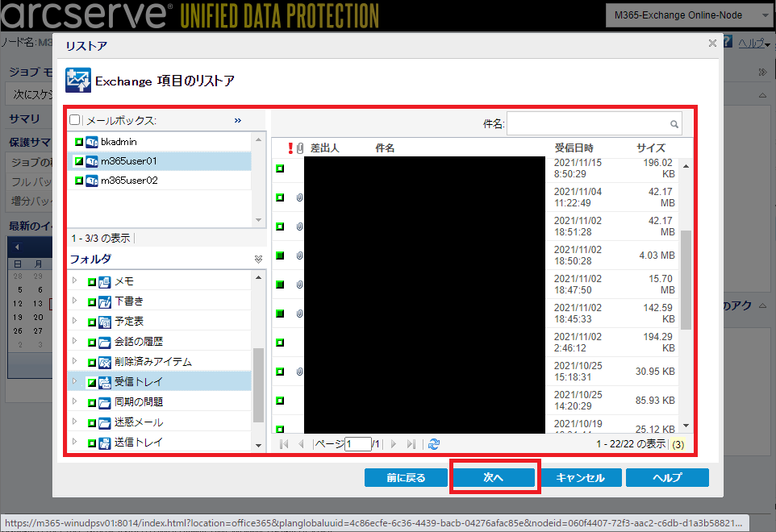
Task: Click the m365user02 mailbox icon
Action: click(x=92, y=181)
